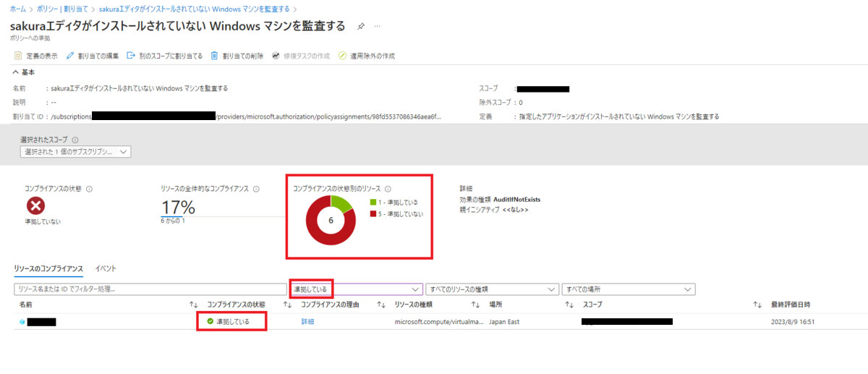Click the 割り当て ID path text

pos(244,116)
